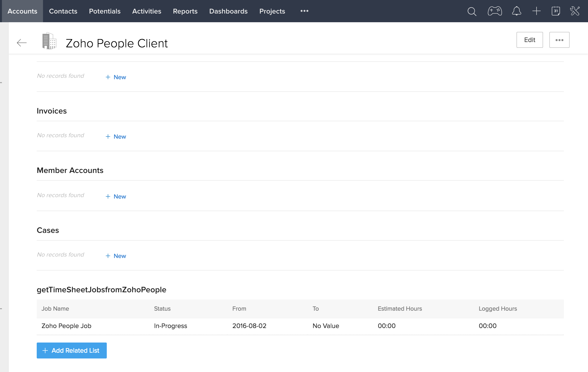Open the setup tools icon
588x372 pixels.
[x=574, y=11]
